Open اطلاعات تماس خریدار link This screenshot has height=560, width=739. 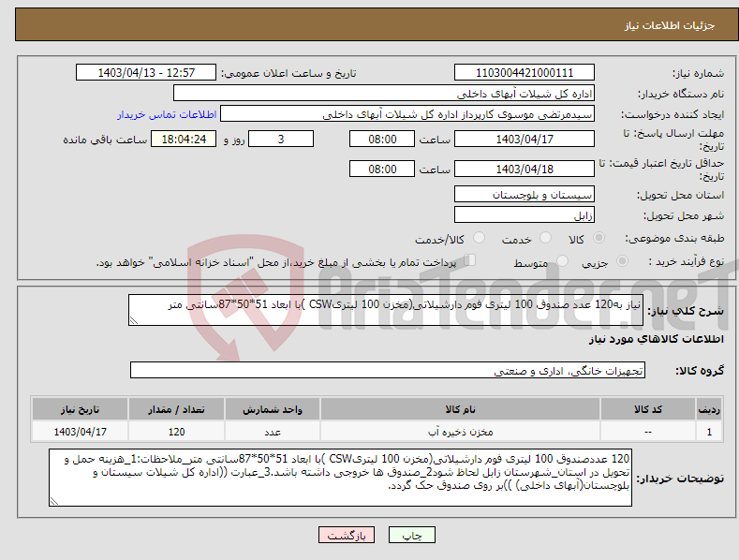click(x=167, y=114)
